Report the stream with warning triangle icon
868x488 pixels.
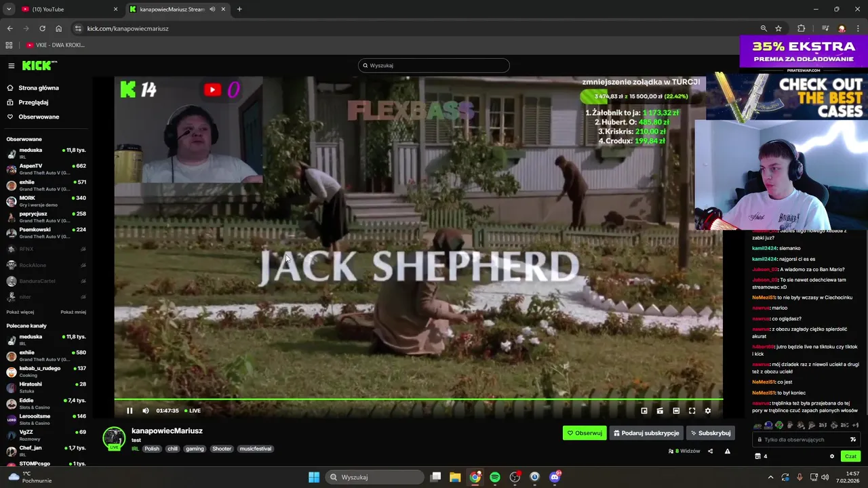coord(728,451)
